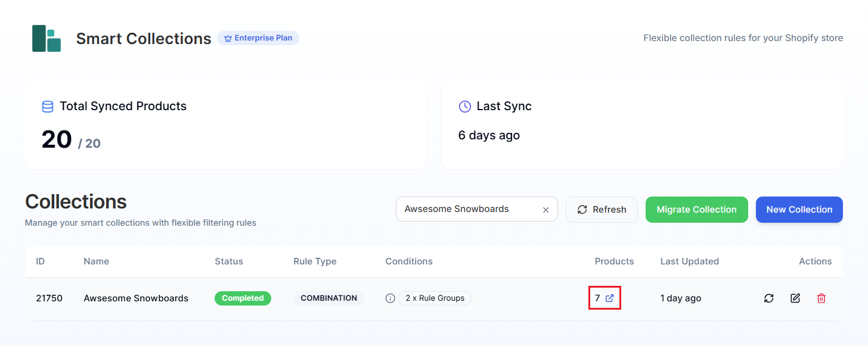Expand the 2 x Rule Groups pill
The width and height of the screenshot is (868, 346).
435,298
